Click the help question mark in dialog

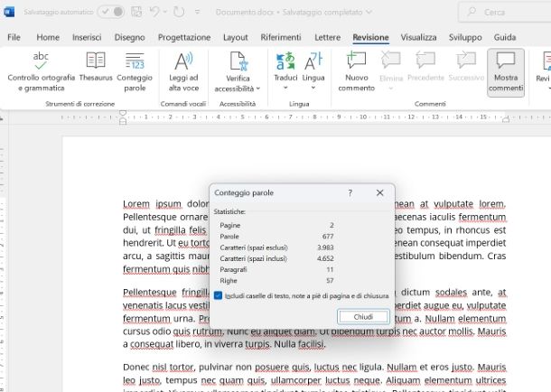(x=350, y=193)
